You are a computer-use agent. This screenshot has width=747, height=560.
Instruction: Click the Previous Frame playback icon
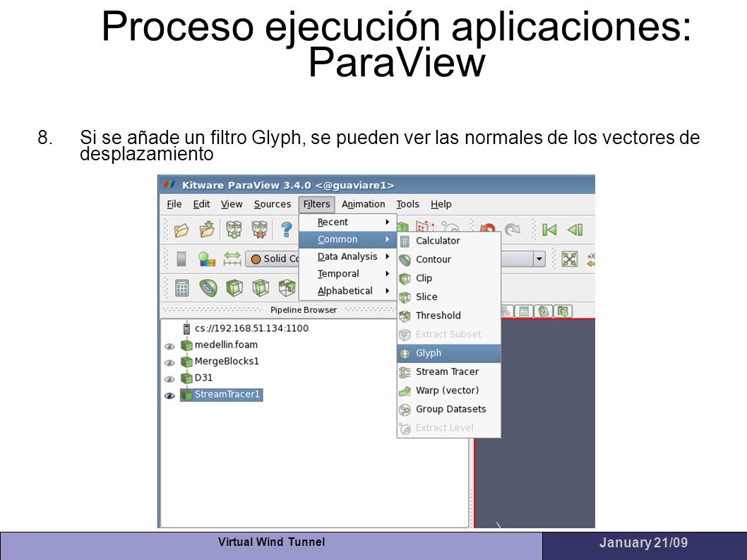pos(575,230)
